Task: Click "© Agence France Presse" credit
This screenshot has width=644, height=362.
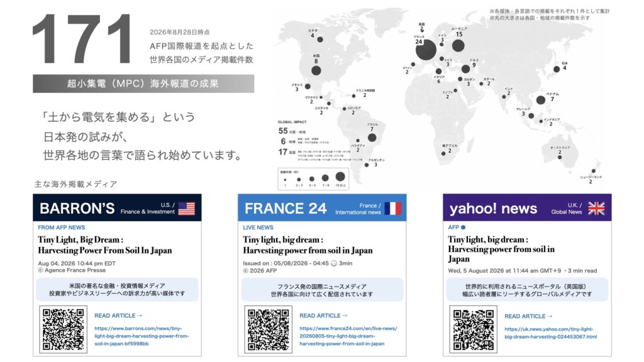Action: coord(72,270)
